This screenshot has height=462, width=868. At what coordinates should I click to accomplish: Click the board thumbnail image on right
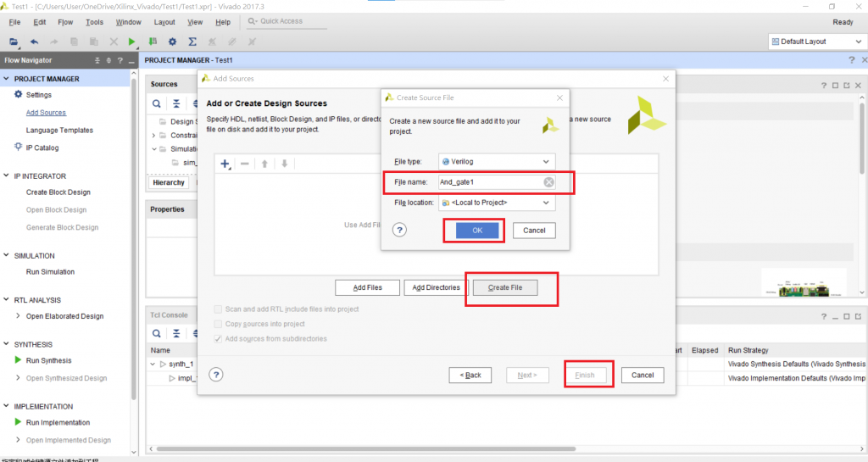(x=804, y=282)
